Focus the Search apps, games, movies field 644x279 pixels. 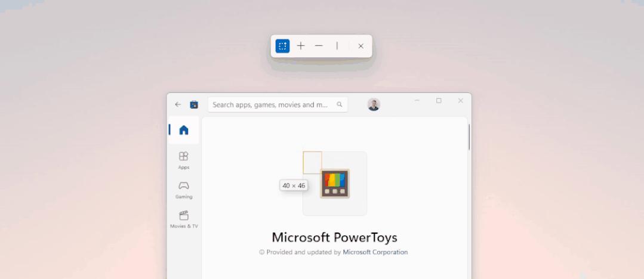point(278,105)
